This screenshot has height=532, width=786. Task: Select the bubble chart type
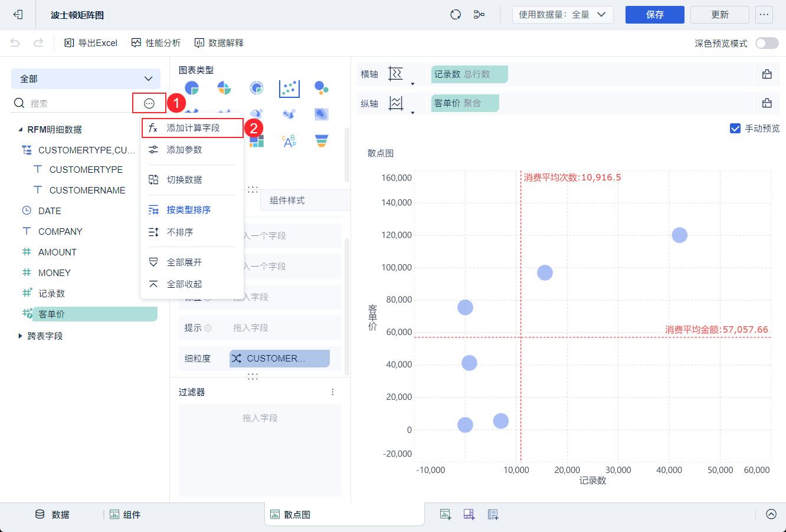(x=322, y=88)
